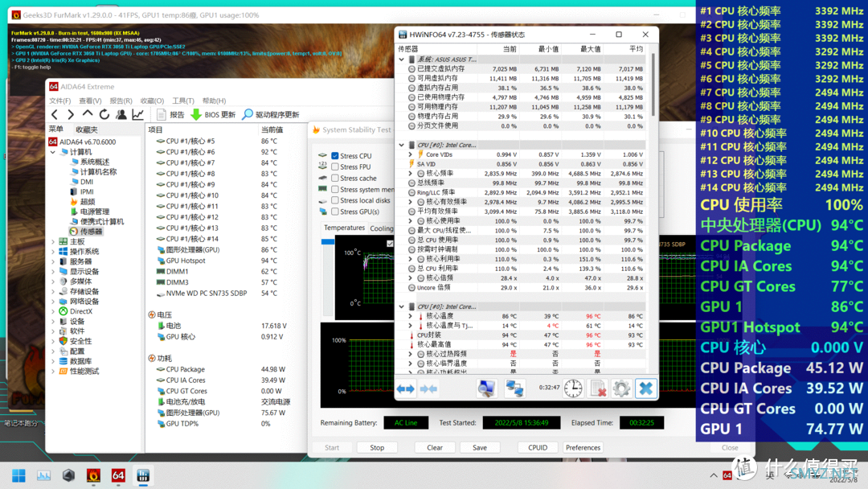
Task: Collapse 计算机 tree node in AIDA64
Action: (53, 152)
